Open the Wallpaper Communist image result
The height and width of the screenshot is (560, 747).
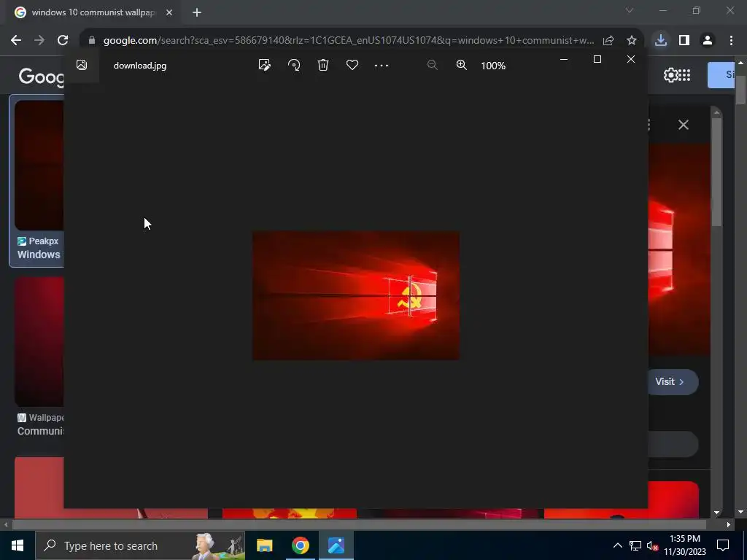coord(39,357)
